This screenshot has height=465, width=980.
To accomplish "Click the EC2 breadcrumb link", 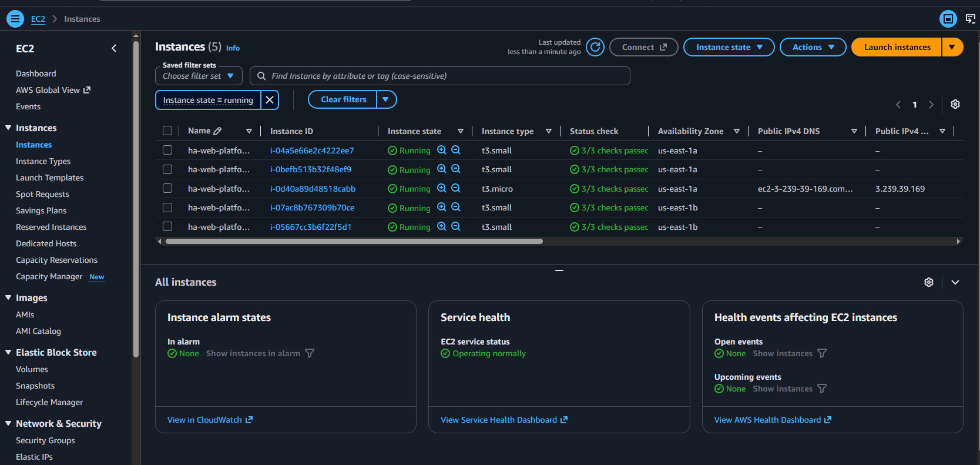I will coord(38,19).
